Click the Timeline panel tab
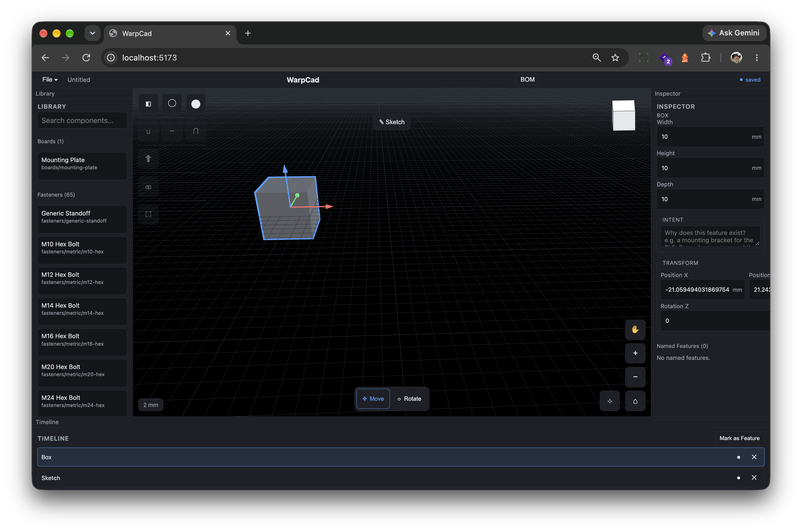Image resolution: width=802 pixels, height=532 pixels. (x=47, y=422)
